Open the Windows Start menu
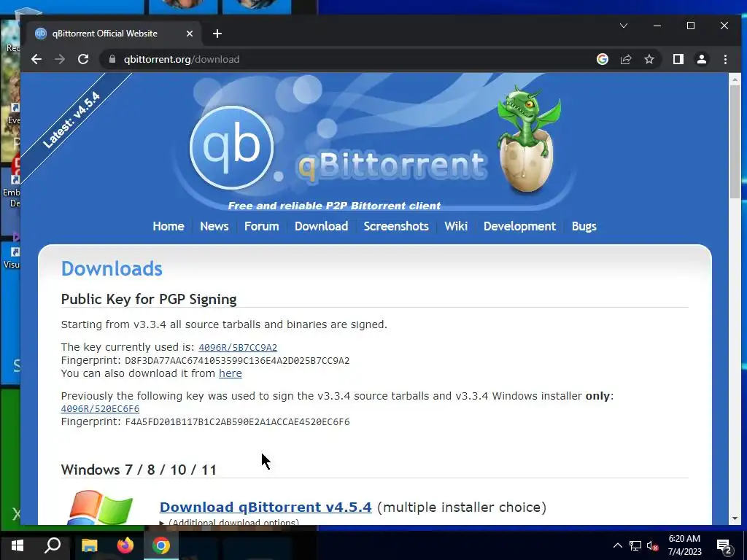Image resolution: width=747 pixels, height=560 pixels. point(18,545)
